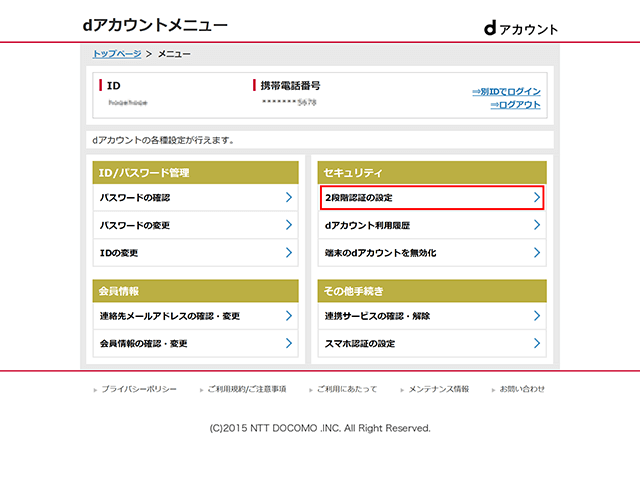The image size is (640, 480).
Task: Click chevron arrow on パスワードの変更 row
Action: tap(289, 225)
